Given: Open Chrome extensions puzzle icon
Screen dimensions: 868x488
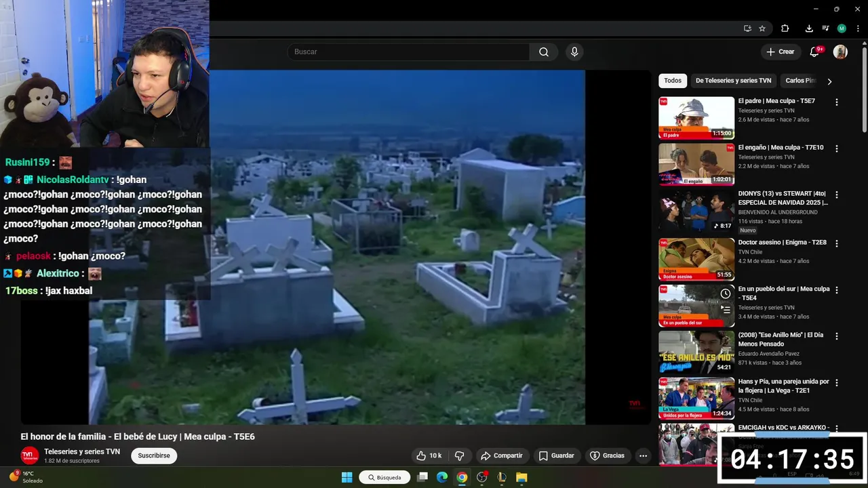Looking at the screenshot, I should [785, 28].
